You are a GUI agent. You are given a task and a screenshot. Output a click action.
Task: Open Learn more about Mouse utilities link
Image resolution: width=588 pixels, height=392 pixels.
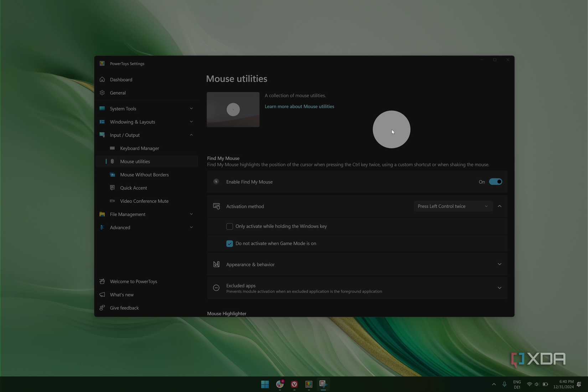point(299,106)
